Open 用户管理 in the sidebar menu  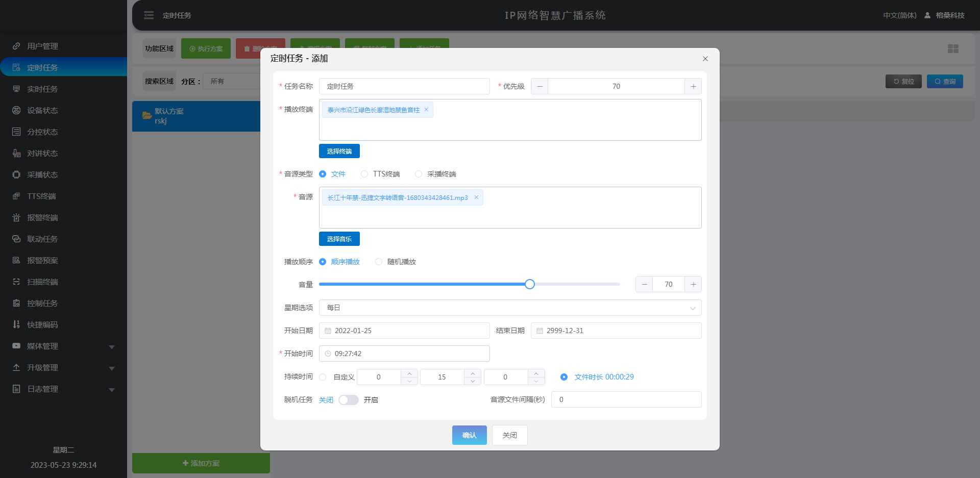click(x=63, y=46)
